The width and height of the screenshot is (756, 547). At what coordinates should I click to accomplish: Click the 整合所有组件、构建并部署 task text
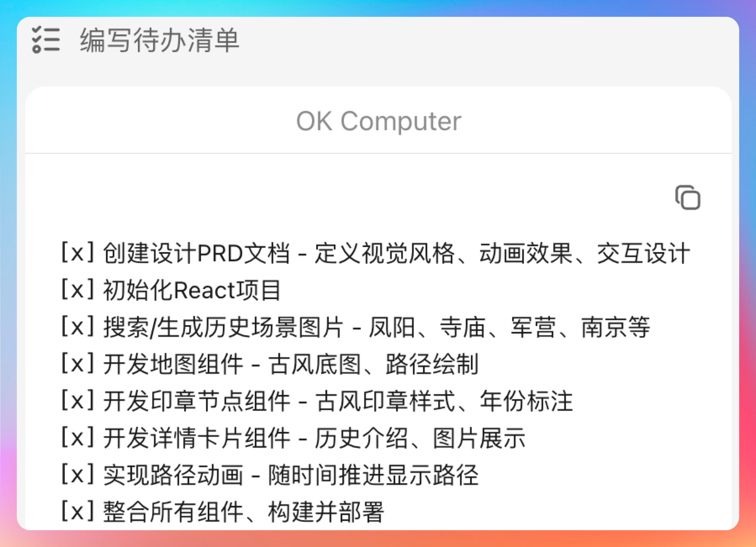(243, 512)
